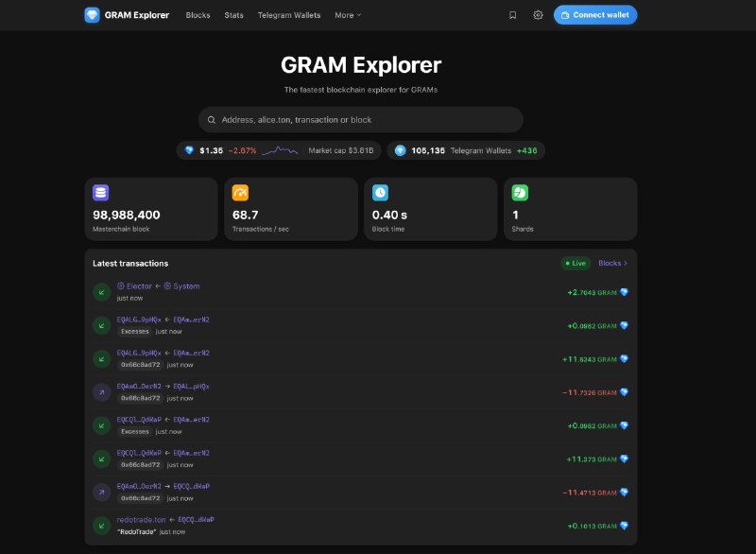
Task: Click the GRAM Explorer brand name
Action: click(x=137, y=15)
